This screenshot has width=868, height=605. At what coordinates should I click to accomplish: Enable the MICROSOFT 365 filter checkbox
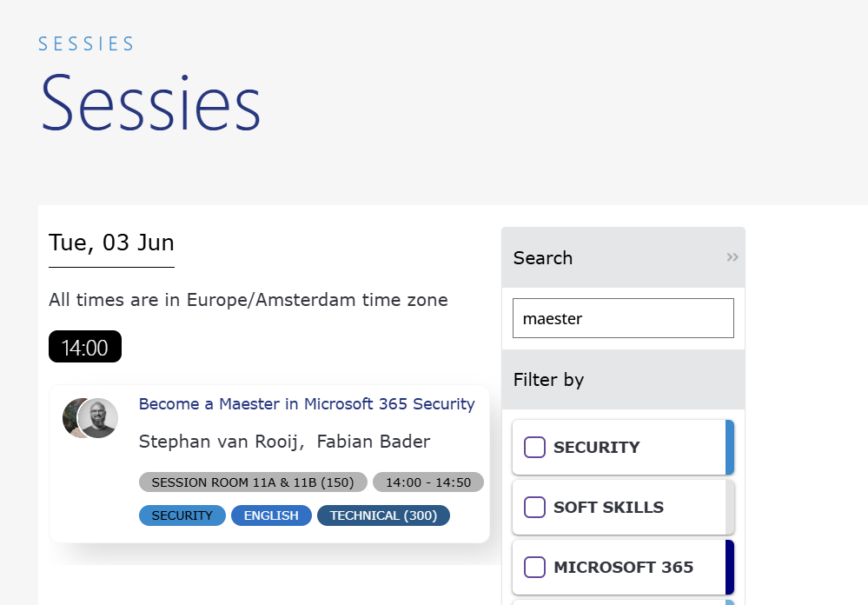[x=534, y=567]
